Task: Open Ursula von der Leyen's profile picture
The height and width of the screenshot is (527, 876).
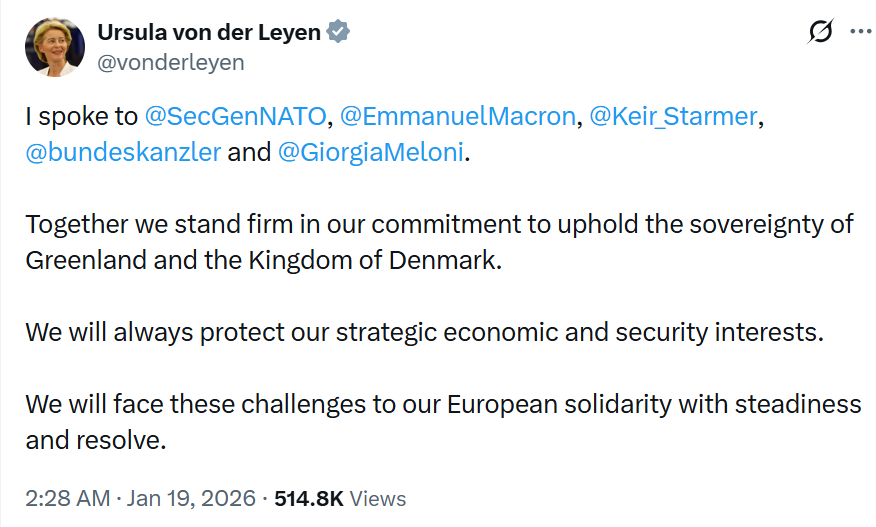Action: pyautogui.click(x=55, y=45)
